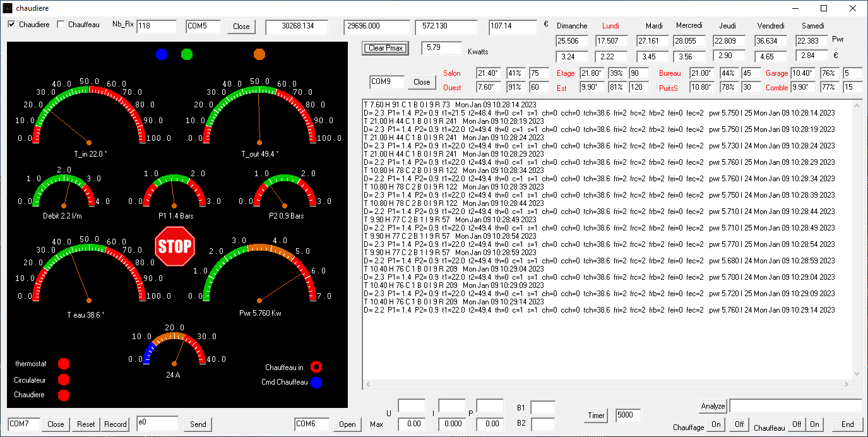Click the red Circulateur status light
The height and width of the screenshot is (437, 868).
tap(63, 380)
